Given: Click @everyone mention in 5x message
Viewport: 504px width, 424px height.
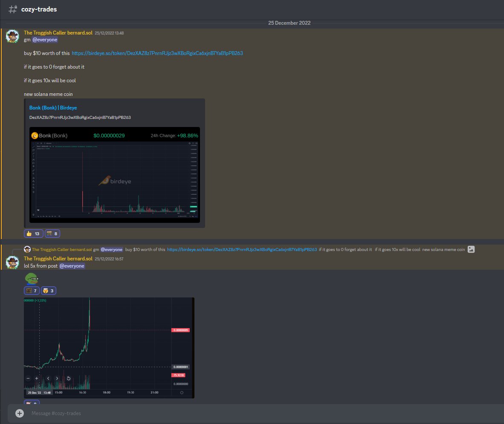Looking at the screenshot, I should (x=72, y=266).
